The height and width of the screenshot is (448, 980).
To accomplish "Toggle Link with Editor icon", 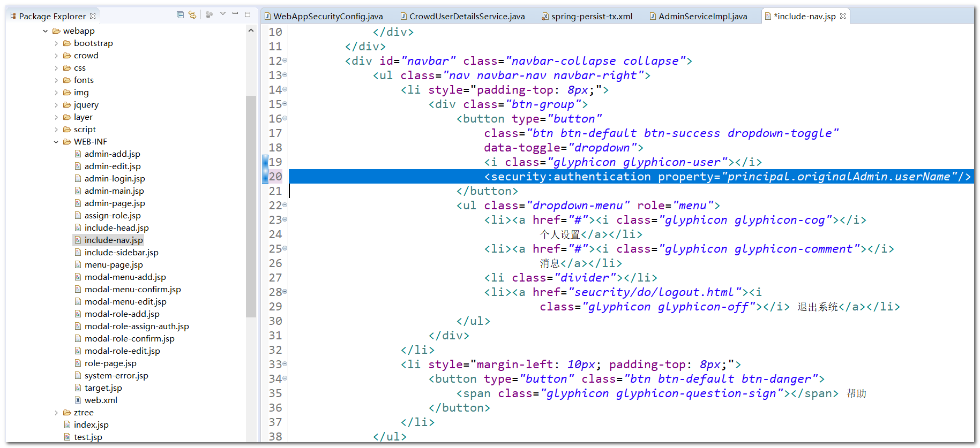I will pyautogui.click(x=192, y=15).
